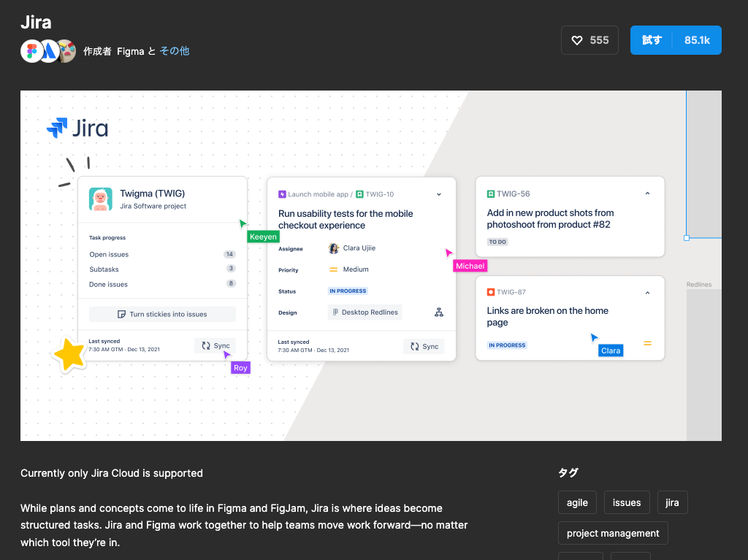The width and height of the screenshot is (748, 560).
Task: Click the IN PROGRESS badge on TWIG-87
Action: coord(507,345)
